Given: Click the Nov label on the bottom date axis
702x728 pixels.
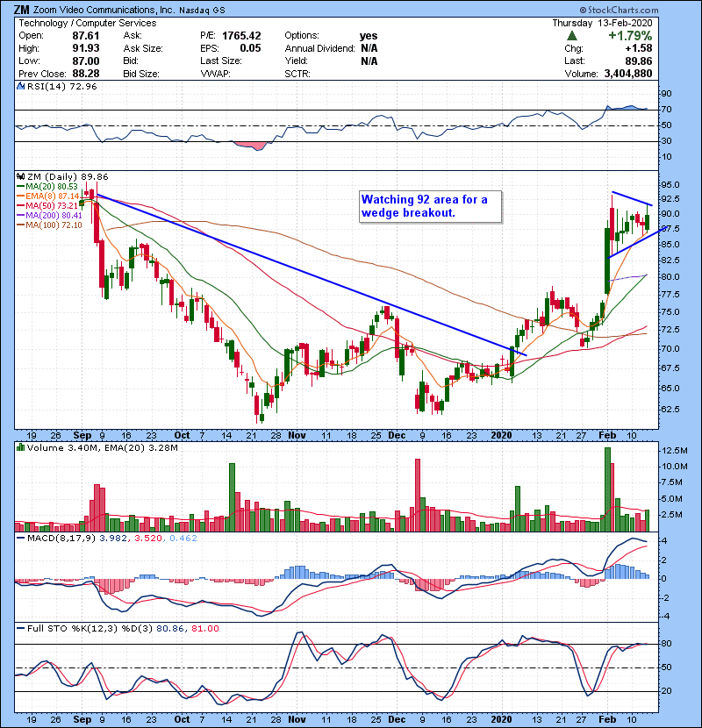Looking at the screenshot, I should pos(297,719).
